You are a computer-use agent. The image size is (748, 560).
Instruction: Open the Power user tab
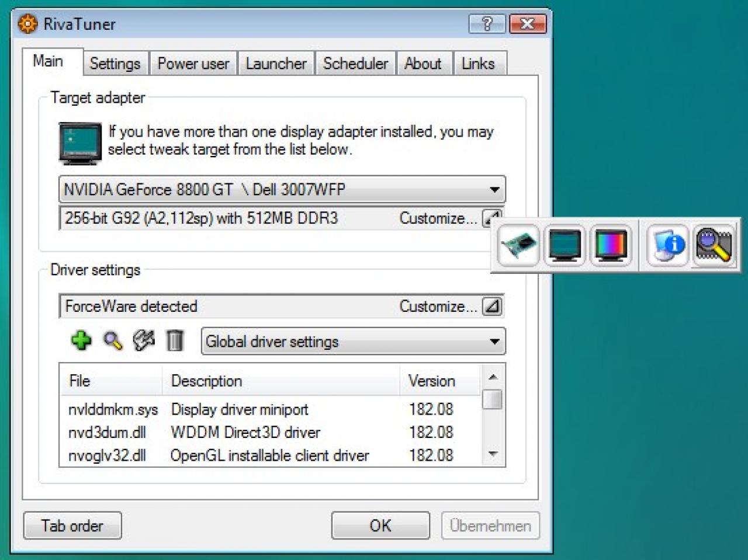click(x=193, y=64)
